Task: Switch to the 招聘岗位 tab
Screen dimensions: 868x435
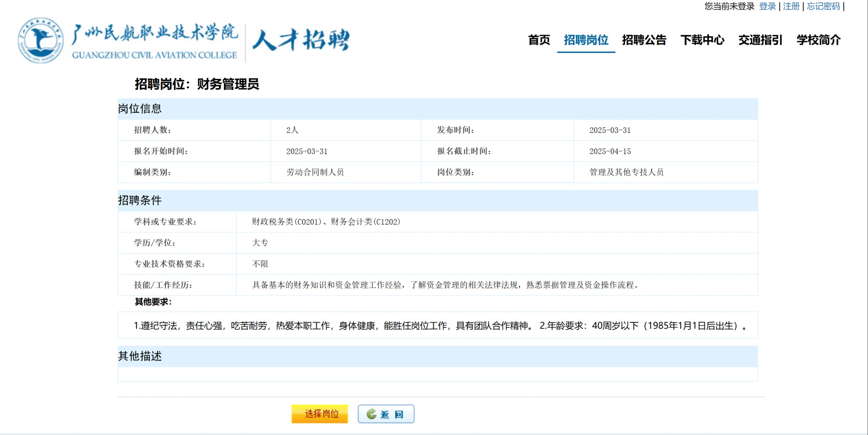Action: pyautogui.click(x=586, y=40)
